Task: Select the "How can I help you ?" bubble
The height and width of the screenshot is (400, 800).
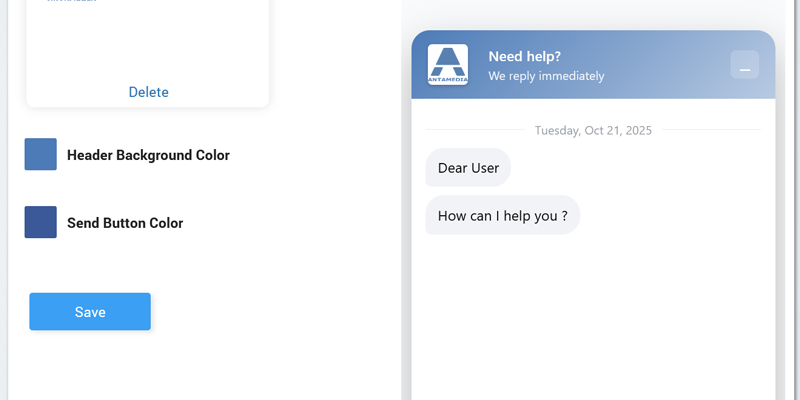Action: [502, 215]
